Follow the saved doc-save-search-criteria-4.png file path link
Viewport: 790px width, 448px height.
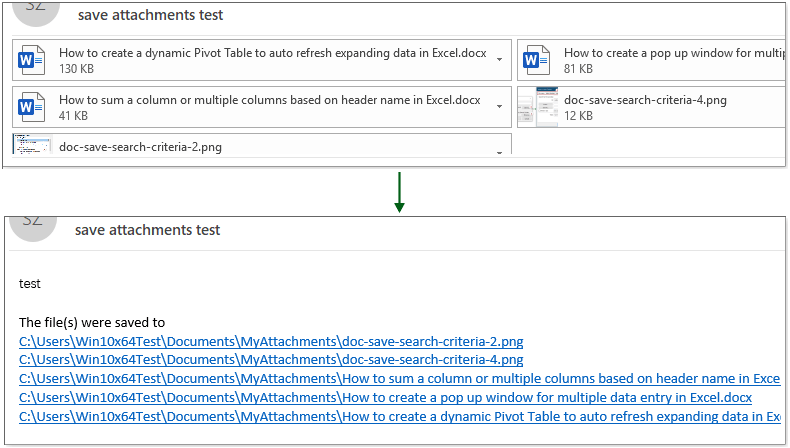point(271,359)
